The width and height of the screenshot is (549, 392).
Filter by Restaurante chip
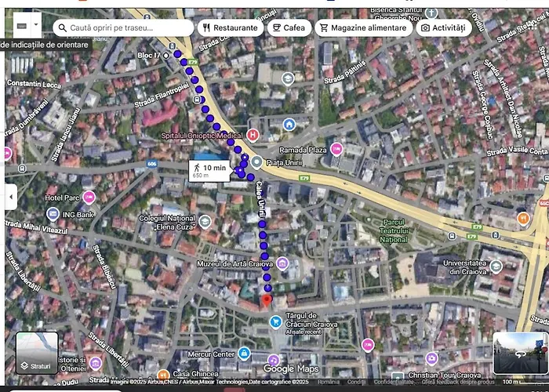[x=229, y=27]
